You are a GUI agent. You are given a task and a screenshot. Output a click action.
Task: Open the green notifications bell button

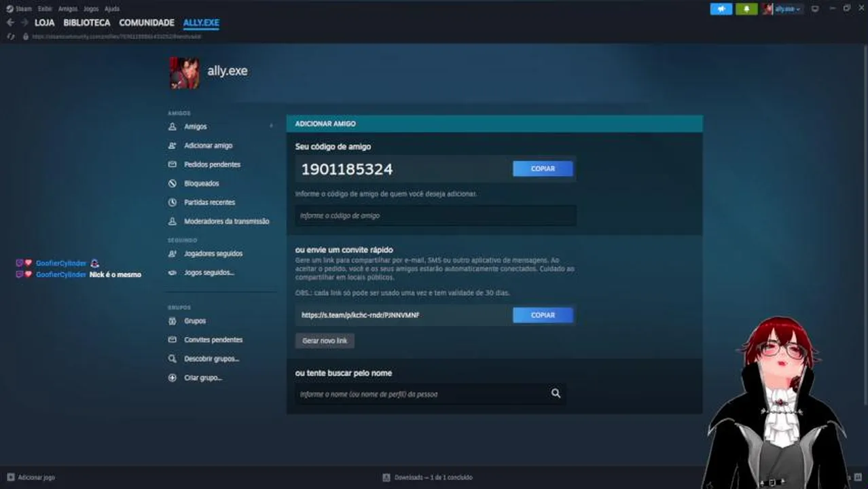[746, 9]
